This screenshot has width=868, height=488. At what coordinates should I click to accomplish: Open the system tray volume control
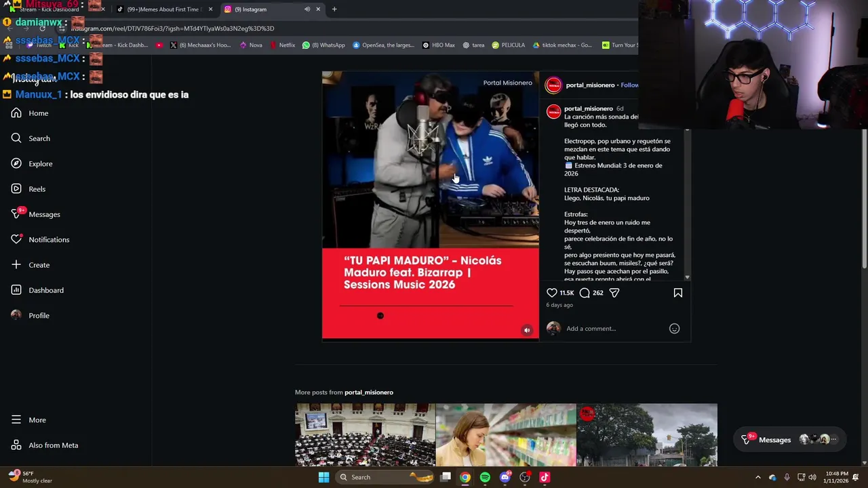[x=812, y=477]
